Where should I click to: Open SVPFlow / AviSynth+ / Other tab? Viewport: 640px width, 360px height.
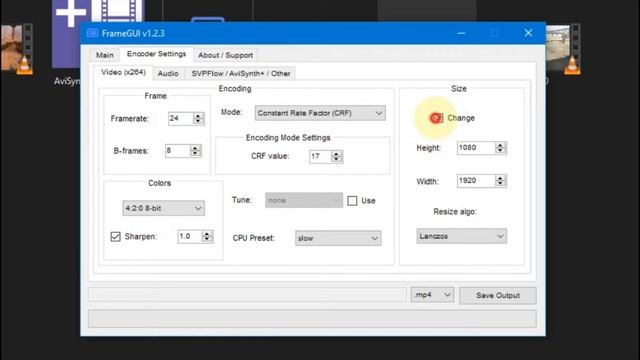(x=241, y=73)
